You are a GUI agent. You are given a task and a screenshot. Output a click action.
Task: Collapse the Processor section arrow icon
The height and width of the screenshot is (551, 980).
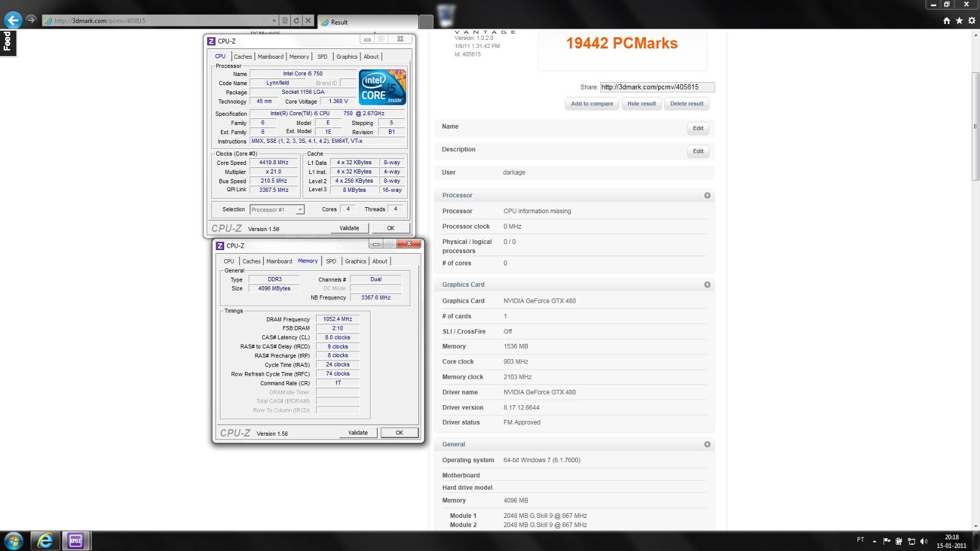[x=707, y=196]
